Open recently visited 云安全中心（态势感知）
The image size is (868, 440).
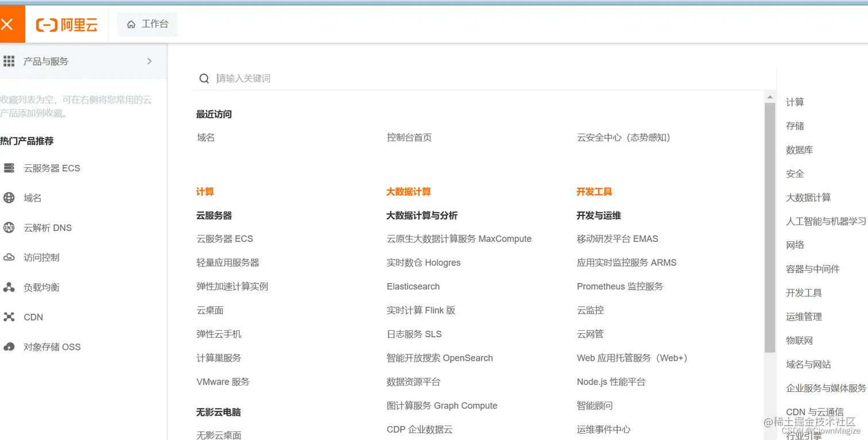pos(623,137)
